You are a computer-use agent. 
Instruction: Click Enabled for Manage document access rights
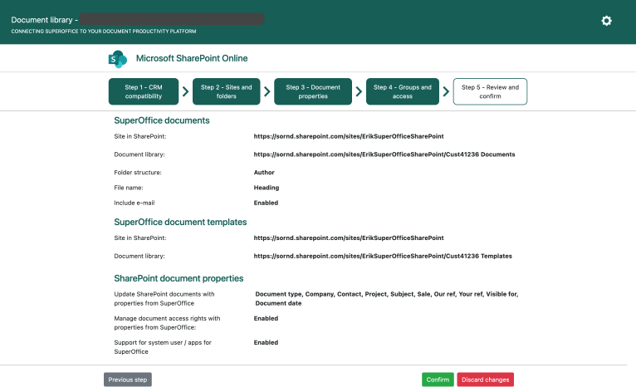click(x=266, y=319)
